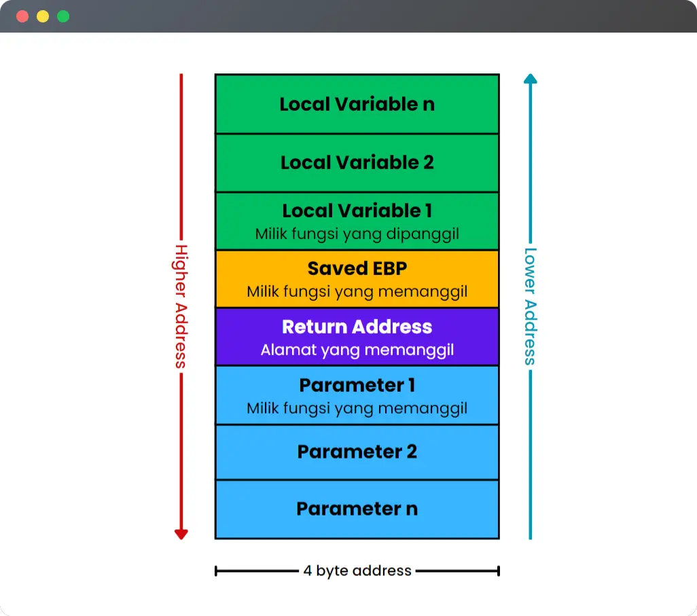Select the "Saved EBP" heading
The height and width of the screenshot is (616, 697).
(x=357, y=268)
